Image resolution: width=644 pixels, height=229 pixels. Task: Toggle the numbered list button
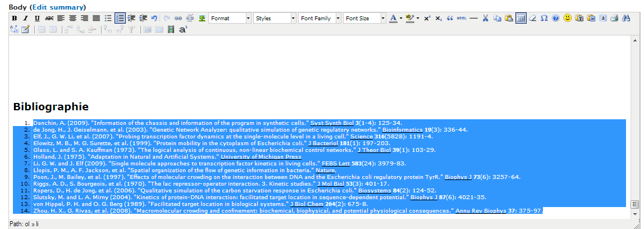pyautogui.click(x=120, y=19)
